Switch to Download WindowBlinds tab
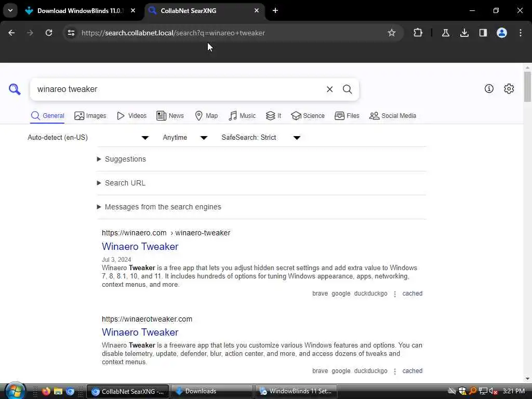Image resolution: width=532 pixels, height=399 pixels. [79, 10]
